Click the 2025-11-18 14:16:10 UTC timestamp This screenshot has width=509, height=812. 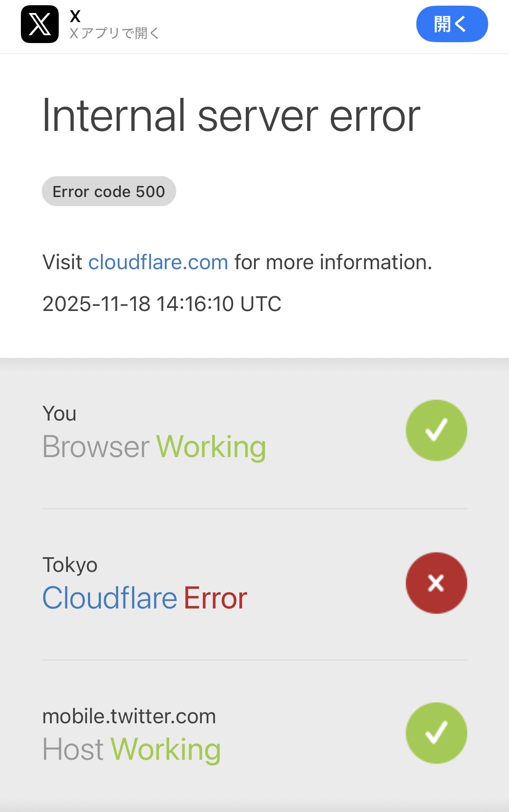[x=162, y=304]
